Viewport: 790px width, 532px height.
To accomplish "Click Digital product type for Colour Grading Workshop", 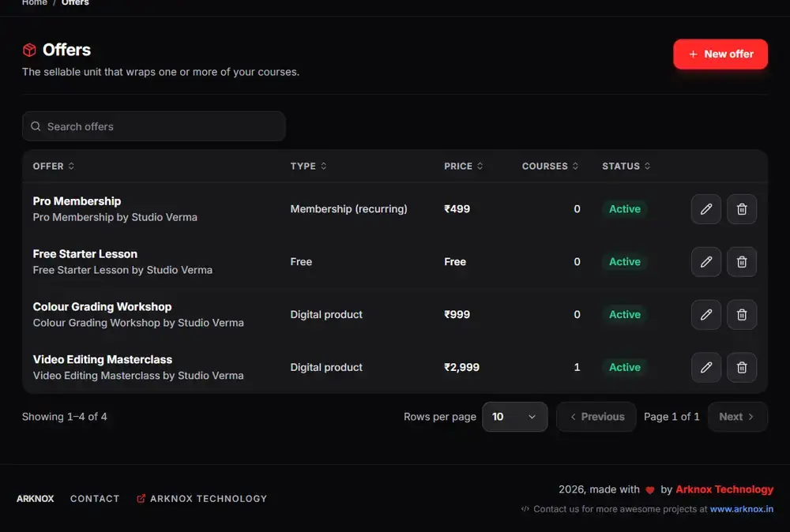I will (326, 315).
